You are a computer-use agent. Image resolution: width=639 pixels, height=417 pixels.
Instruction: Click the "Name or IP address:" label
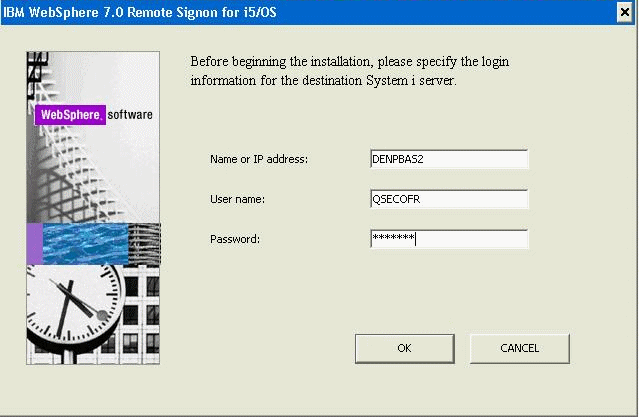tap(258, 160)
